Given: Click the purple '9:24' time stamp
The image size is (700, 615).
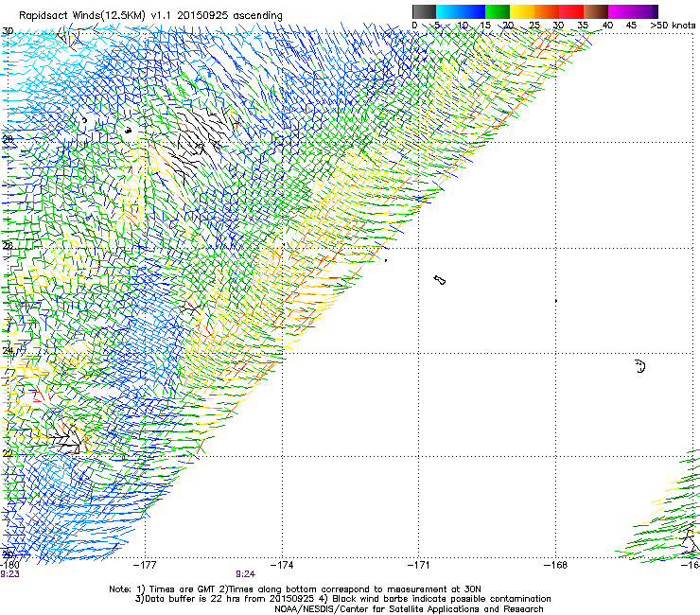Looking at the screenshot, I should pyautogui.click(x=246, y=574).
